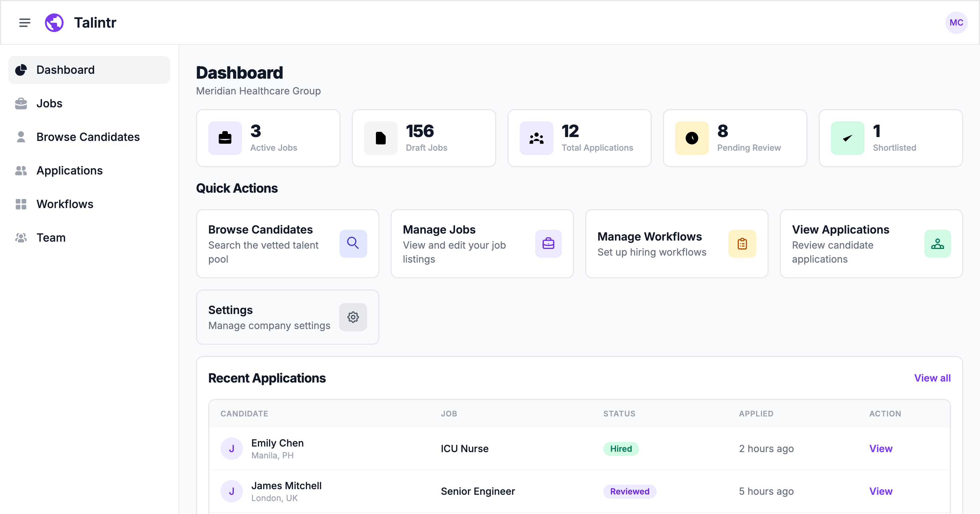Image resolution: width=980 pixels, height=514 pixels.
Task: View Emily Chen's application
Action: 881,449
